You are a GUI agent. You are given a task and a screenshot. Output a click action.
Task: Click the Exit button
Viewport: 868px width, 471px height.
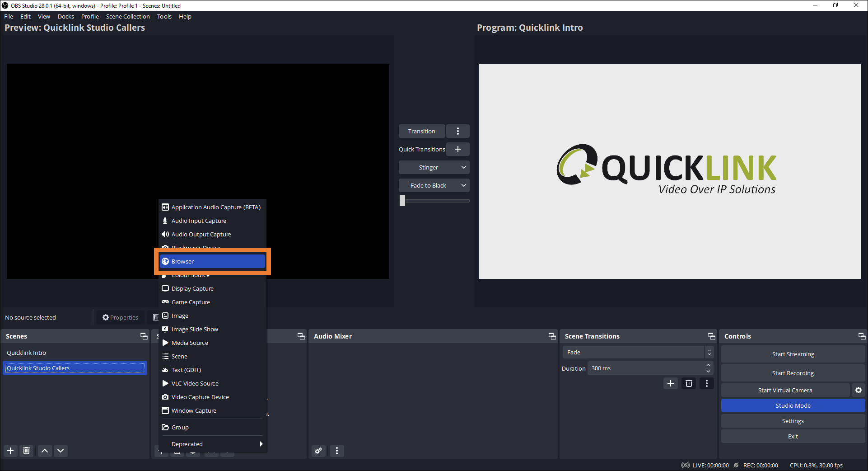click(793, 436)
